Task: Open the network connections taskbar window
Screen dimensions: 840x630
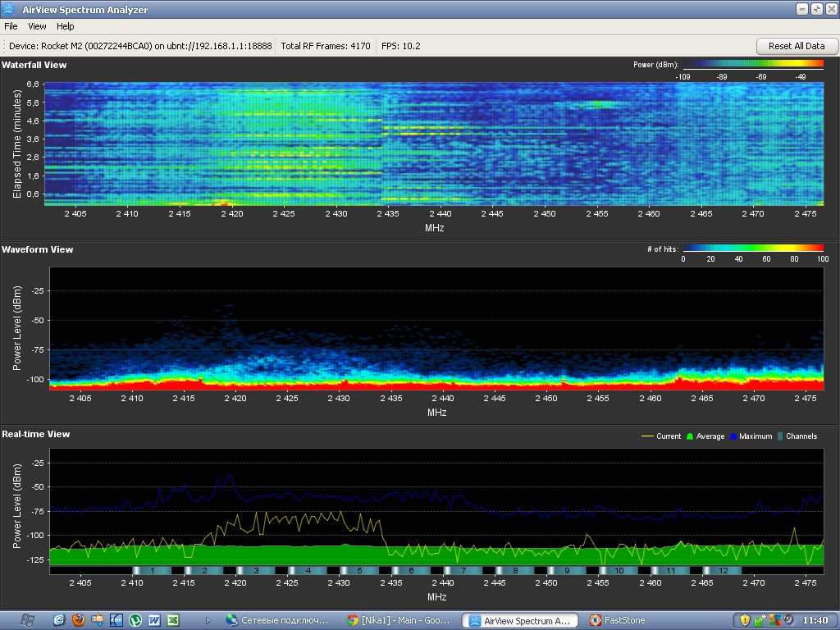Action: click(x=277, y=621)
